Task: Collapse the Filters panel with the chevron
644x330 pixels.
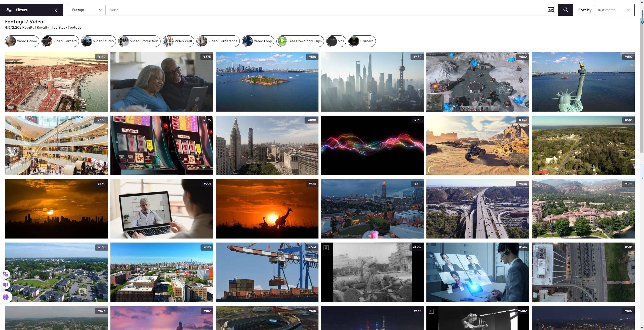Action: click(x=56, y=10)
